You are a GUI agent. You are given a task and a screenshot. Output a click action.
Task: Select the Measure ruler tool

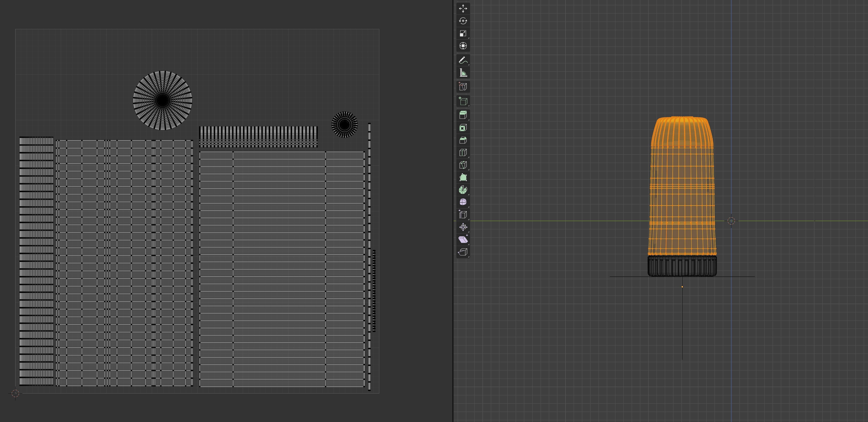coord(463,73)
